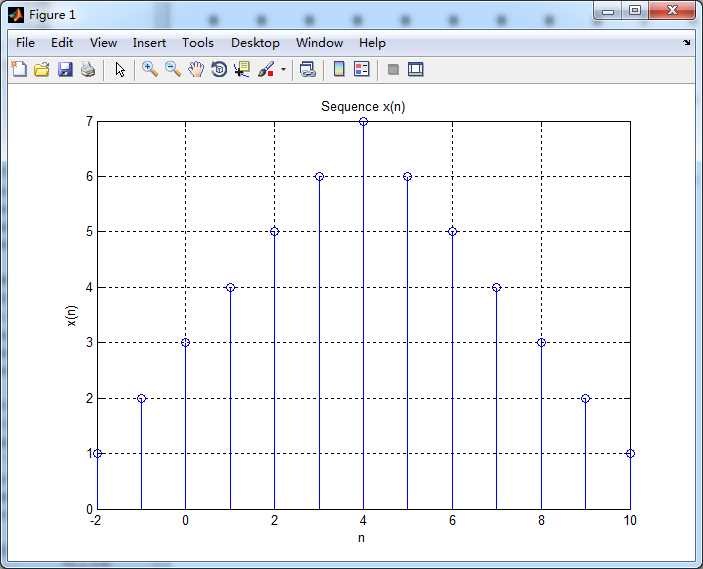Open the Desktop menu
The width and height of the screenshot is (703, 569).
click(255, 43)
